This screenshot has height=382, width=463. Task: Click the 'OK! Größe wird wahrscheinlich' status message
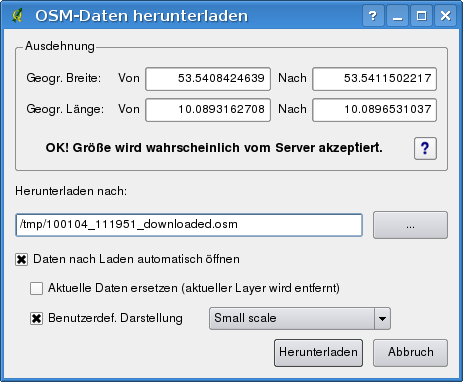coord(214,148)
